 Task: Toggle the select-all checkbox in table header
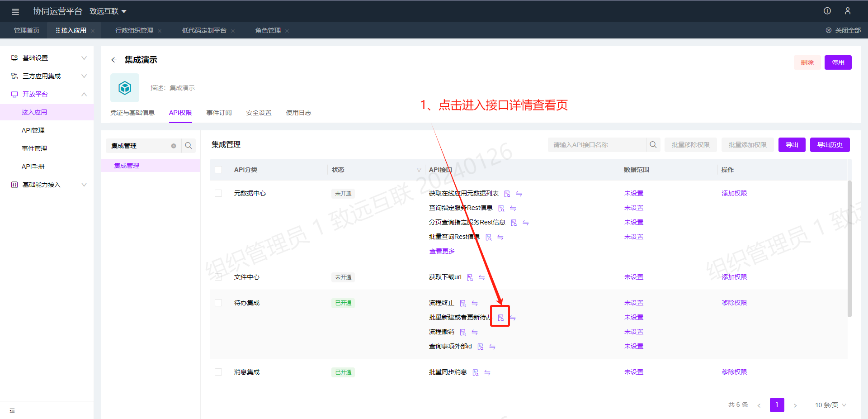coord(218,170)
